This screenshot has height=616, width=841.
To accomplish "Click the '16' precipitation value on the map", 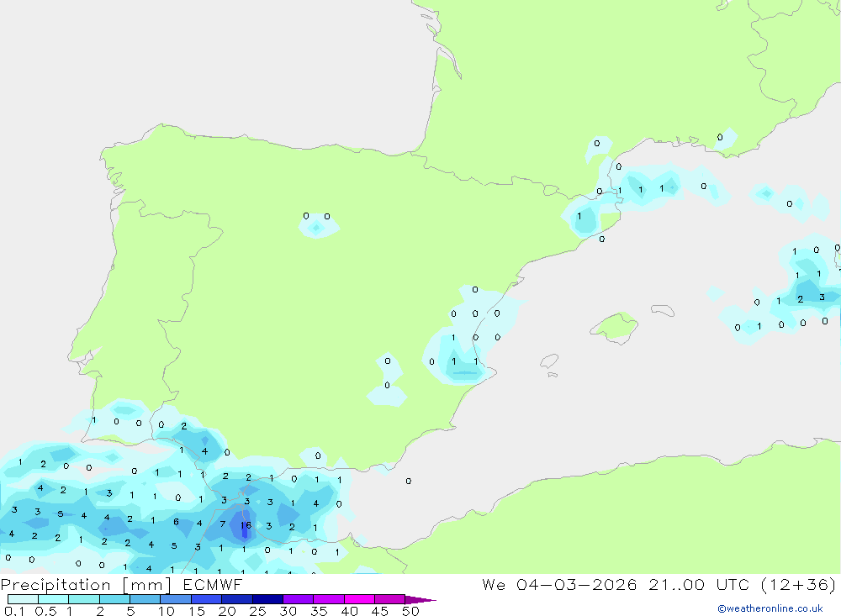I will (246, 525).
